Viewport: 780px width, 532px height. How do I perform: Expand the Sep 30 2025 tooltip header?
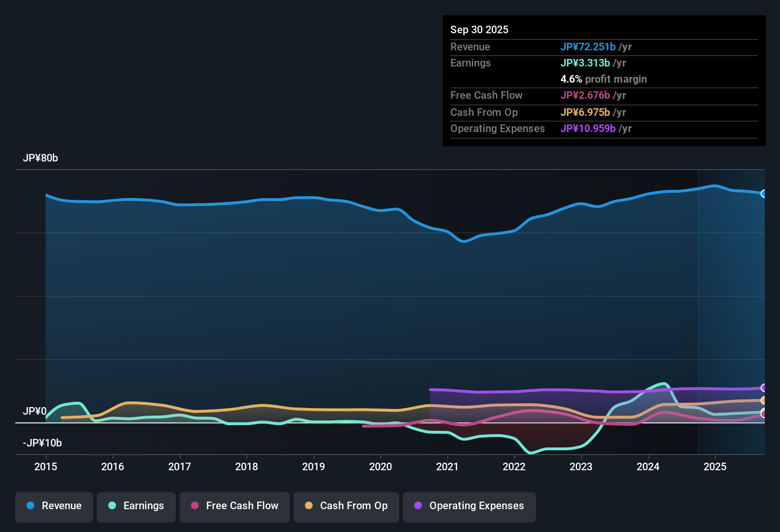tap(480, 29)
